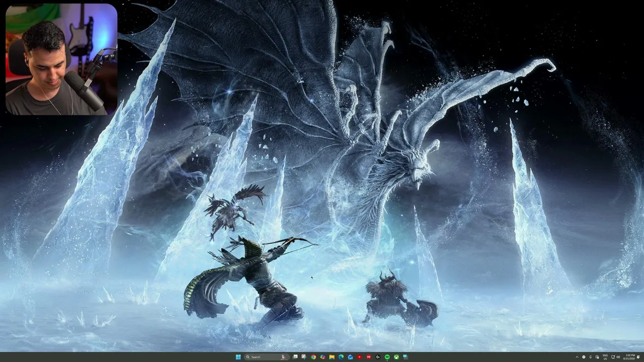Launch the Xbox app

[x=396, y=357]
